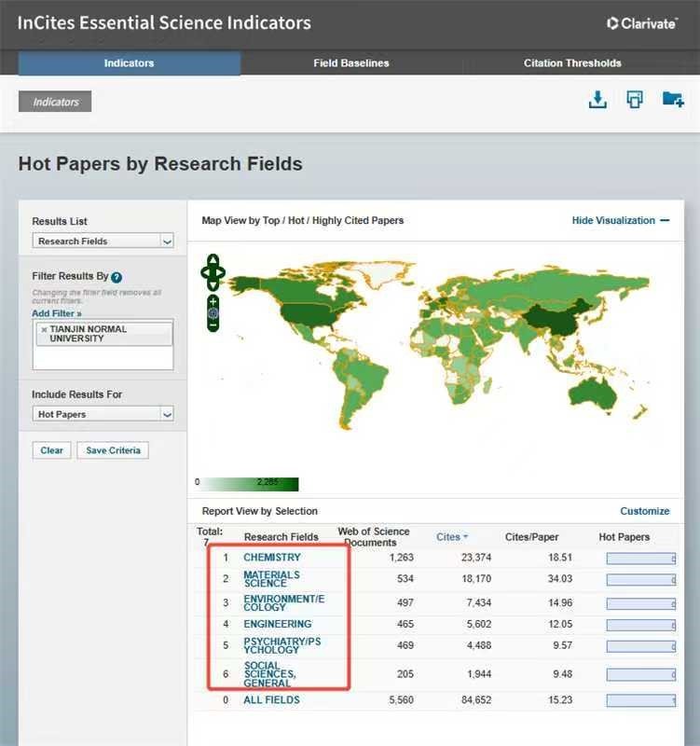Click Add Filter link

coord(57,313)
